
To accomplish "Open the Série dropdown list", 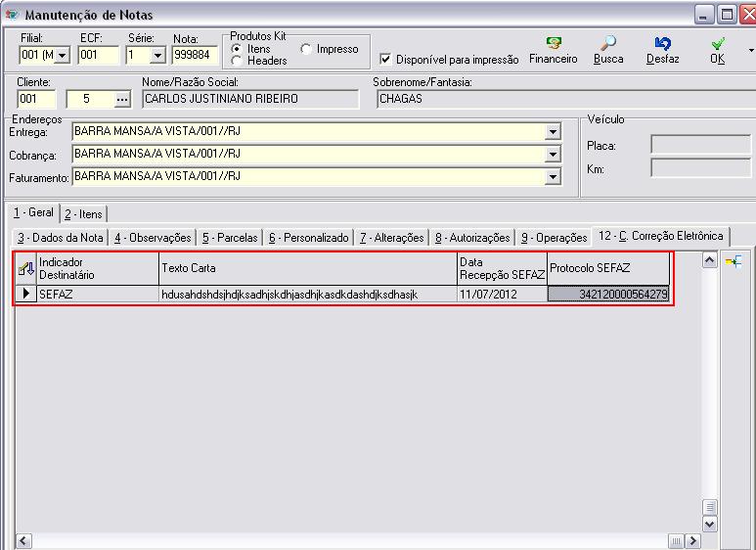I will coord(157,56).
